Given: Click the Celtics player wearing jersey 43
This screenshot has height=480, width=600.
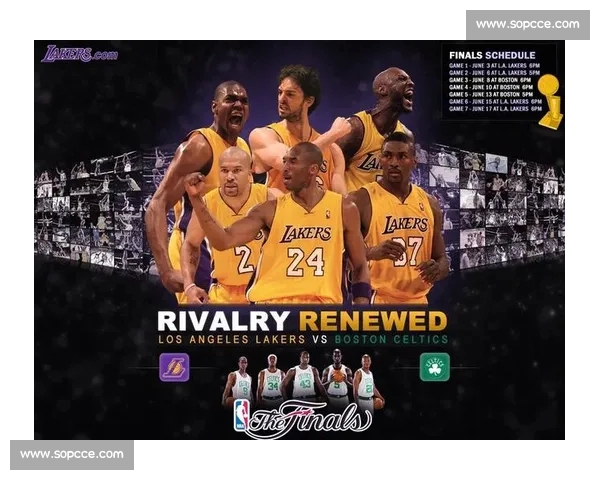Looking at the screenshot, I should [x=303, y=376].
